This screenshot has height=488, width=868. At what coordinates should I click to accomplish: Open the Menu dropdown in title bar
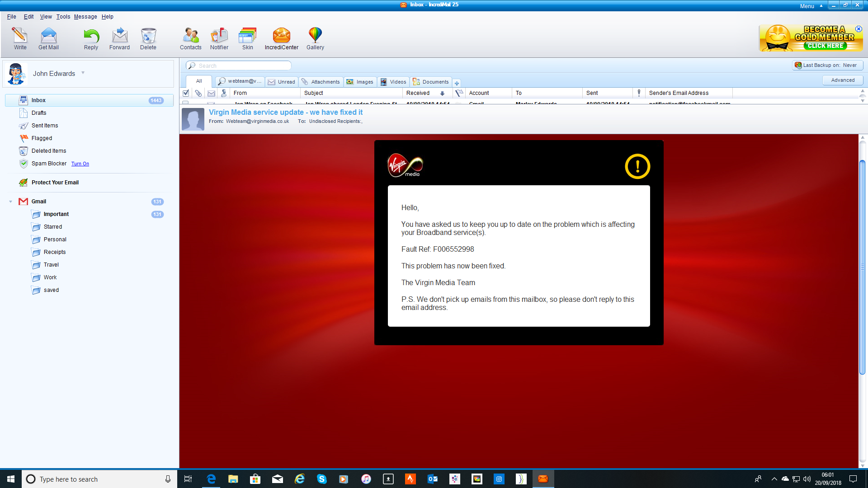click(x=811, y=6)
